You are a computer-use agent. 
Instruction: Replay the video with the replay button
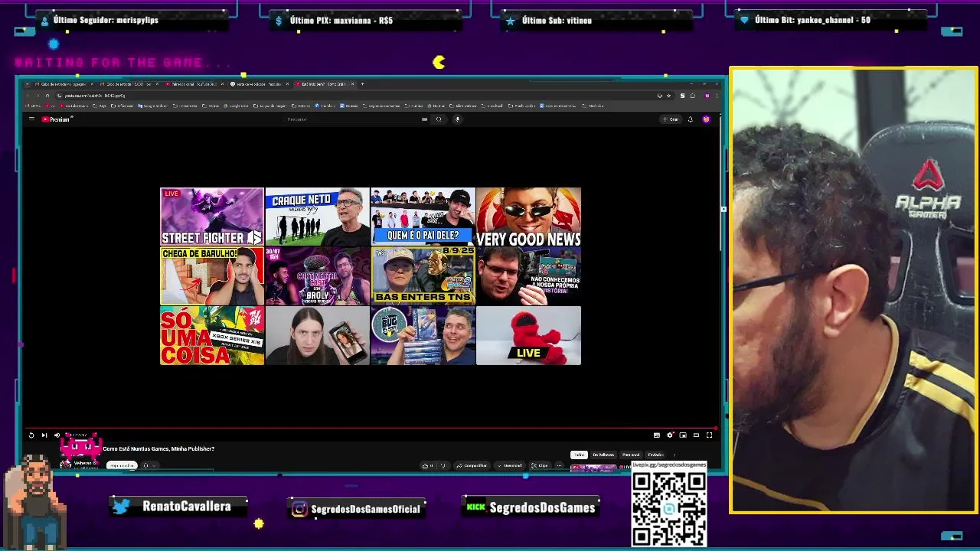coord(31,435)
